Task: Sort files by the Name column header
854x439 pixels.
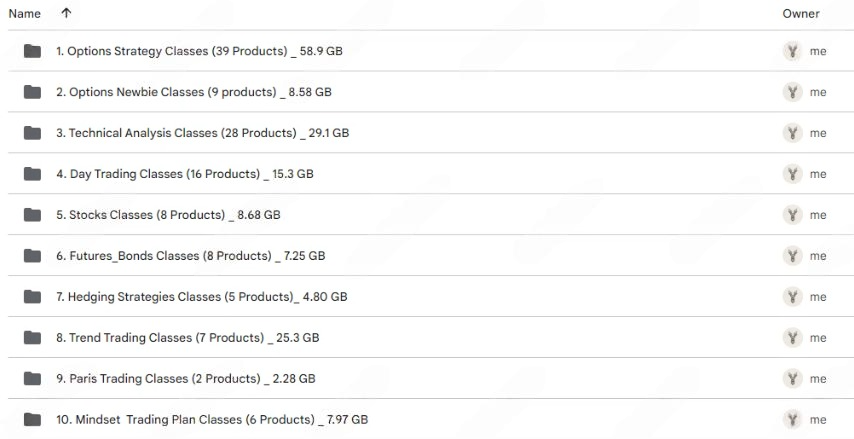Action: click(x=25, y=14)
